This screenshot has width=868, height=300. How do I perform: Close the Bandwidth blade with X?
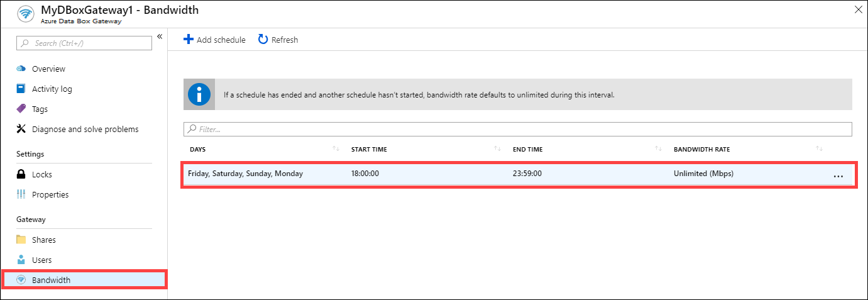tap(859, 9)
